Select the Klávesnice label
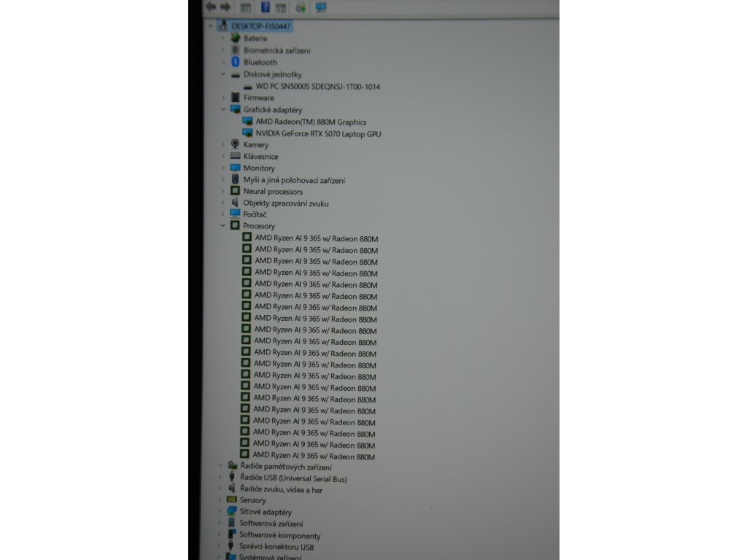Screen dimensions: 747x560 (x=260, y=156)
